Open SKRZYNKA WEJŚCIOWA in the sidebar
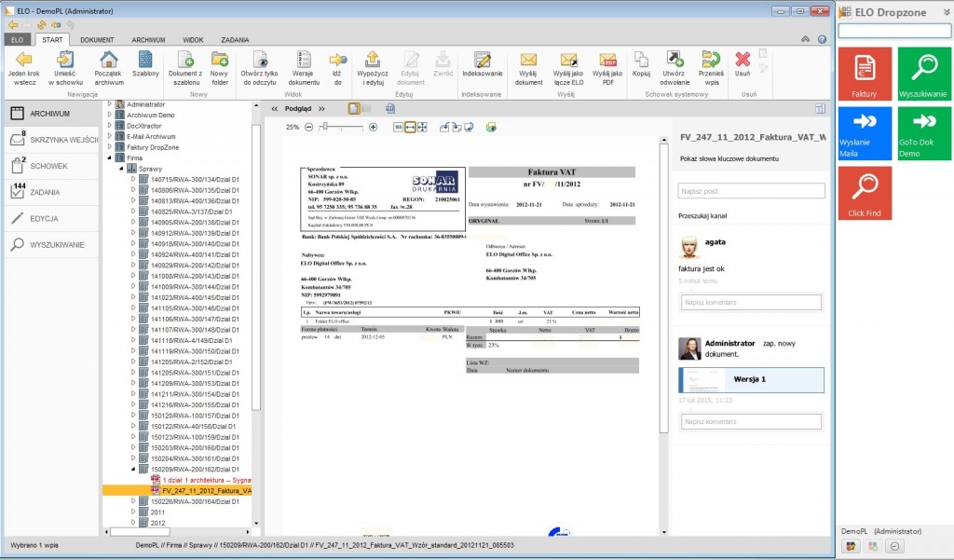Image resolution: width=954 pixels, height=560 pixels. tap(52, 140)
